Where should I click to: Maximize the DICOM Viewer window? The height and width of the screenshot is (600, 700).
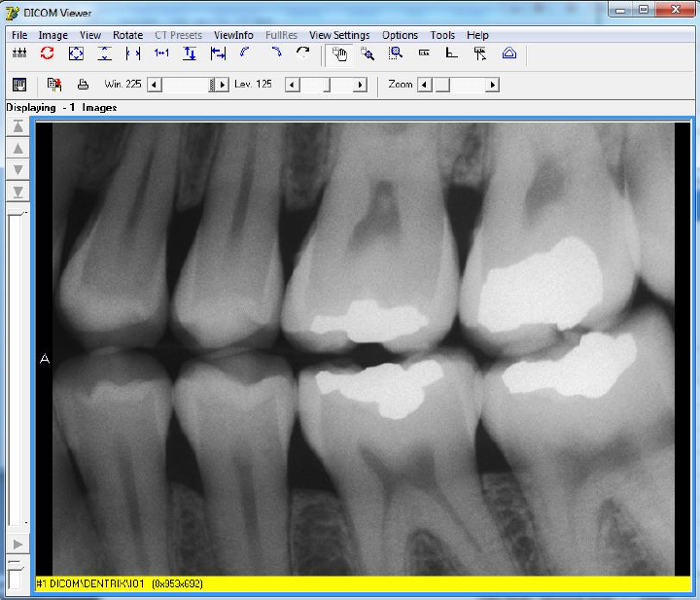(644, 10)
